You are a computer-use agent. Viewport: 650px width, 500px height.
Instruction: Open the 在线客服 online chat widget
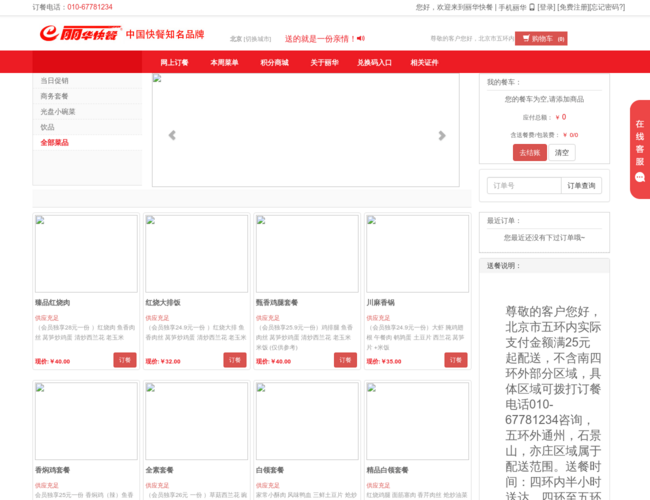pyautogui.click(x=639, y=149)
